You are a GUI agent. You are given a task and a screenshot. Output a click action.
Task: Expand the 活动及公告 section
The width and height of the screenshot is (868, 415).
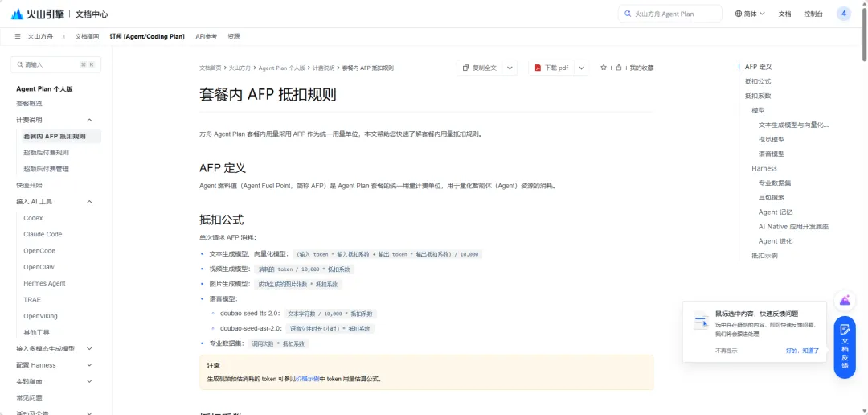90,413
